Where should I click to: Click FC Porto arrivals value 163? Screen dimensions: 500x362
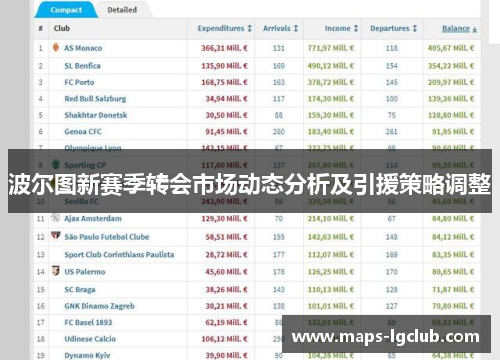click(279, 82)
